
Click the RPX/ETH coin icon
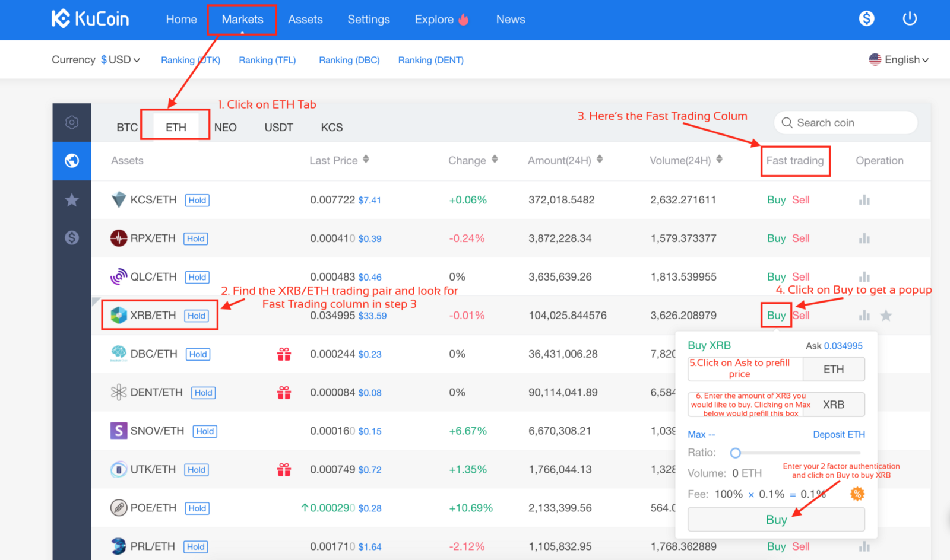click(119, 238)
